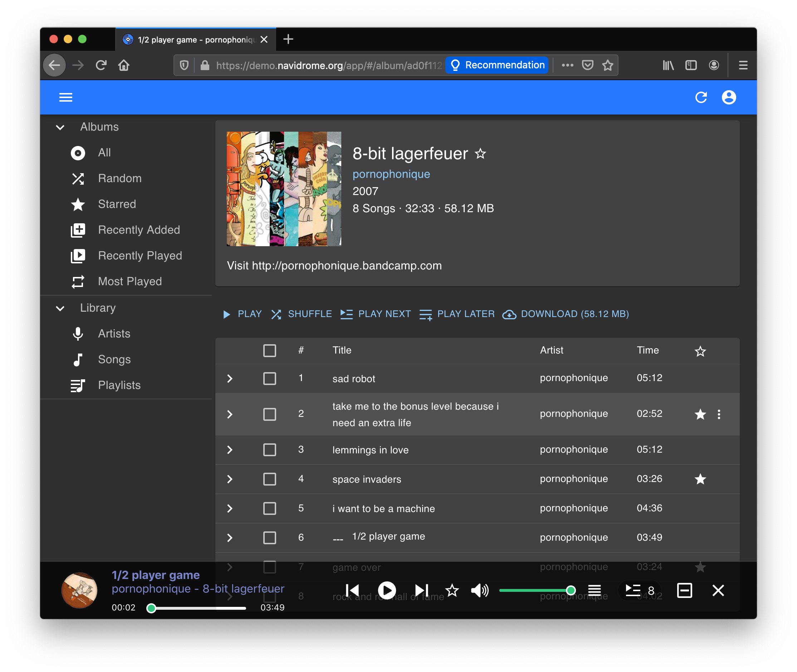Skip to previous track in player
The width and height of the screenshot is (797, 672).
click(x=353, y=590)
